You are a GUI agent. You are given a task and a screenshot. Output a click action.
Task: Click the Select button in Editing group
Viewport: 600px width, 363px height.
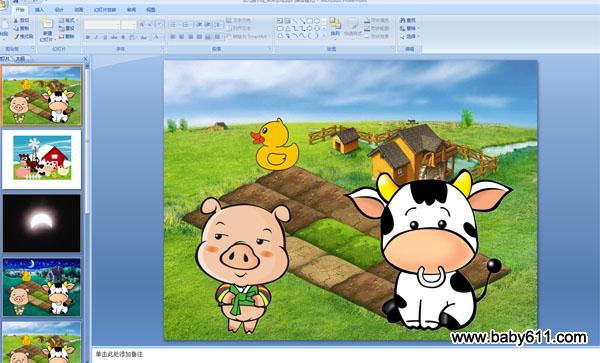click(408, 37)
